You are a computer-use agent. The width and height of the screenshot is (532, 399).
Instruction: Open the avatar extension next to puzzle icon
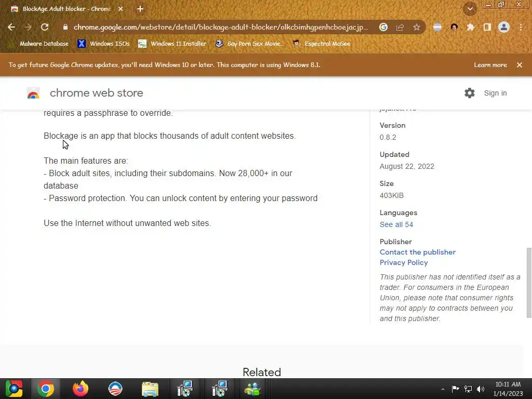click(x=454, y=27)
